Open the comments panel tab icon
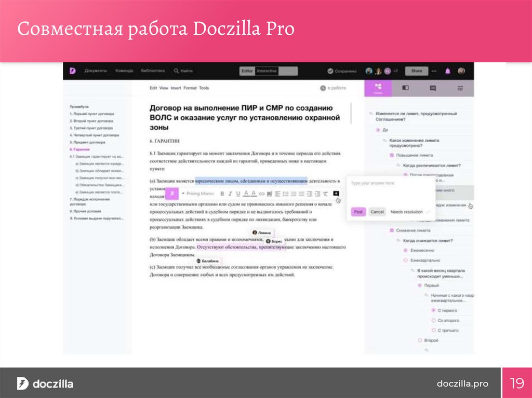The width and height of the screenshot is (532, 398). (433, 88)
